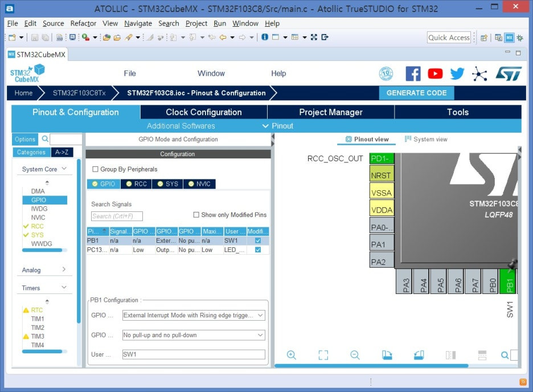Click the User Label field containing SW1
The image size is (533, 392).
pyautogui.click(x=194, y=354)
